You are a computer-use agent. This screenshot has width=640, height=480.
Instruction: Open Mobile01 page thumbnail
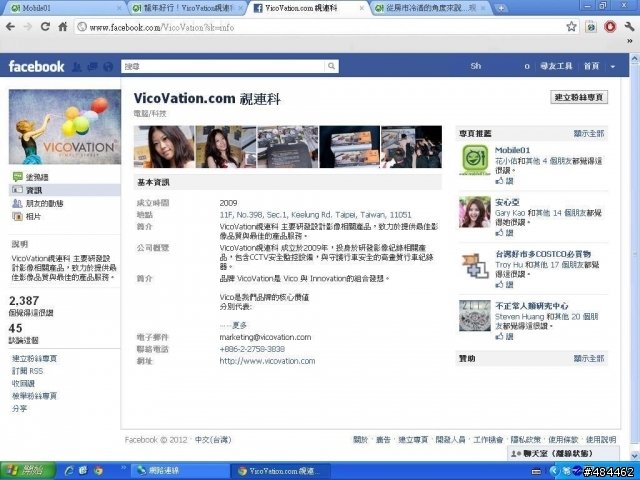click(475, 160)
